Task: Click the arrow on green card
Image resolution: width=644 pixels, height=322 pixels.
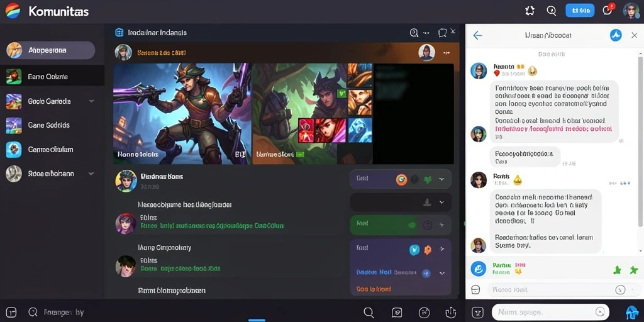Action: click(x=442, y=225)
